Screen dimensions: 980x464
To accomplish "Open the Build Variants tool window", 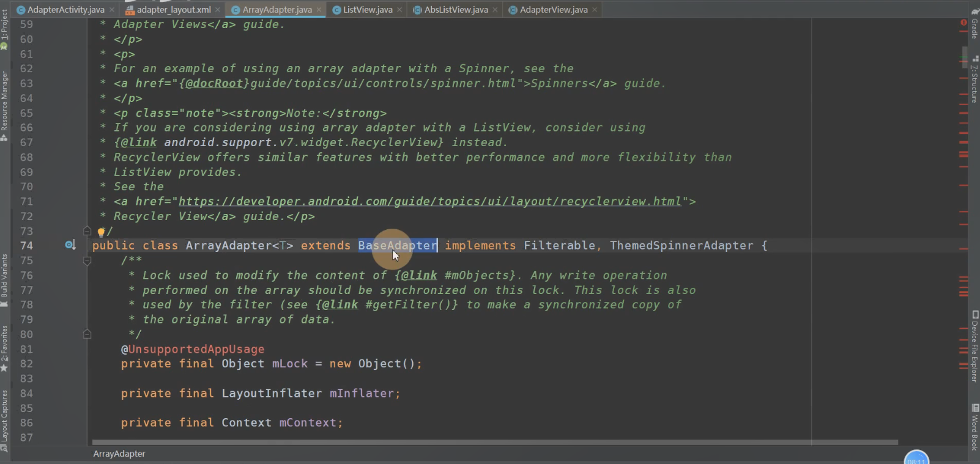I will [4, 280].
